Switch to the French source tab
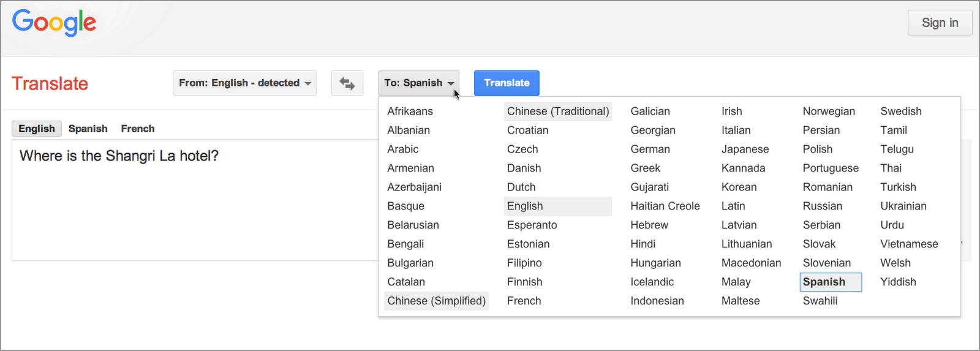Viewport: 980px width, 351px height. 138,129
